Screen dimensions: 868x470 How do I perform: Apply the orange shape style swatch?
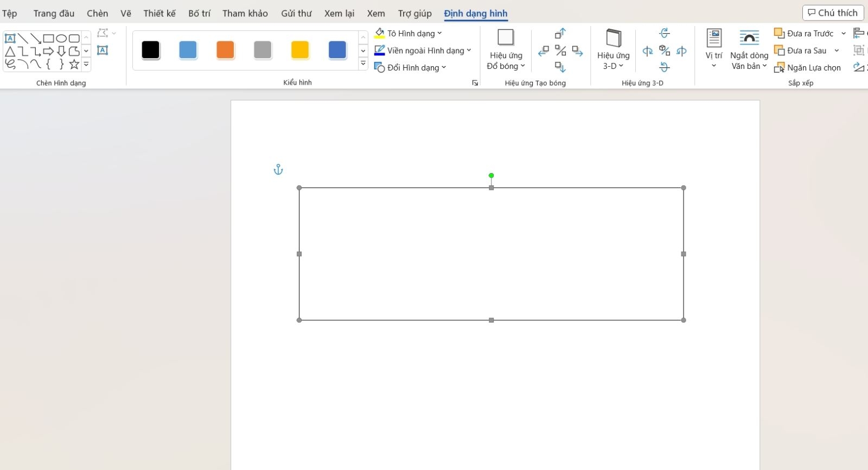(225, 50)
